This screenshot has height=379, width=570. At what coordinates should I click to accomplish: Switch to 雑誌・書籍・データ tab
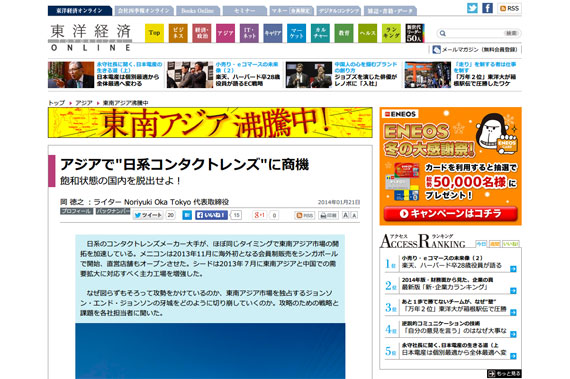(390, 11)
